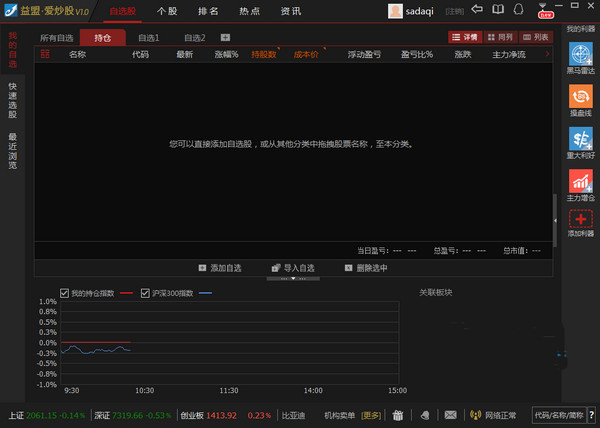Expand more columns with the red right arrow

pyautogui.click(x=548, y=54)
